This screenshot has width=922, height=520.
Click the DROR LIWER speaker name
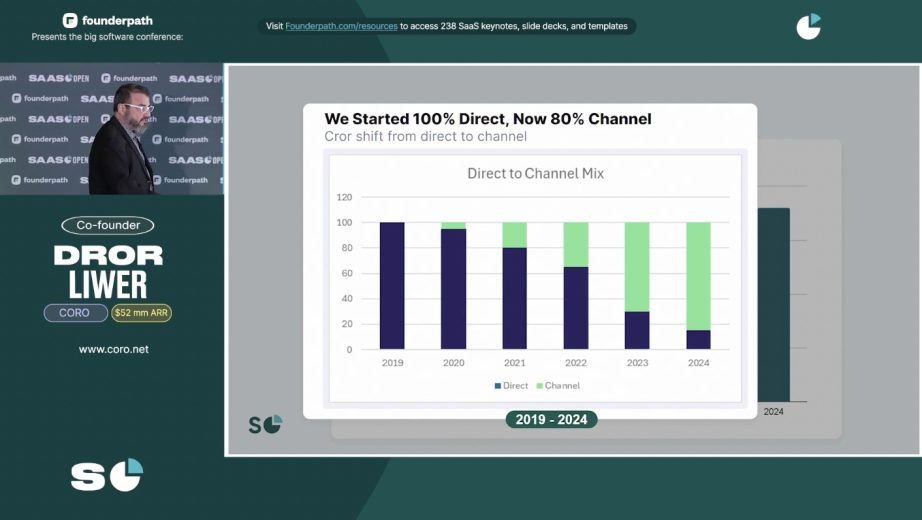pos(108,272)
